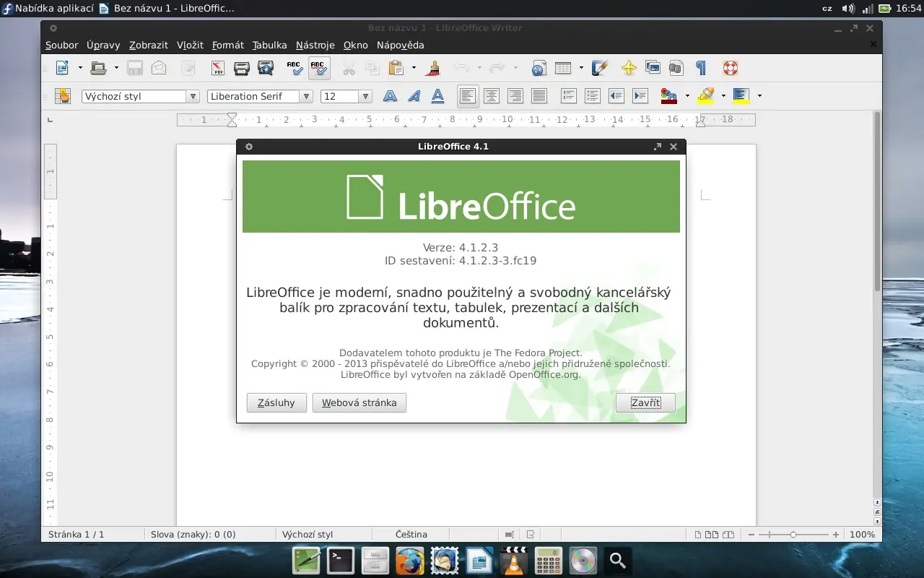Open the Nástroje menu
This screenshot has height=578, width=924.
[315, 45]
